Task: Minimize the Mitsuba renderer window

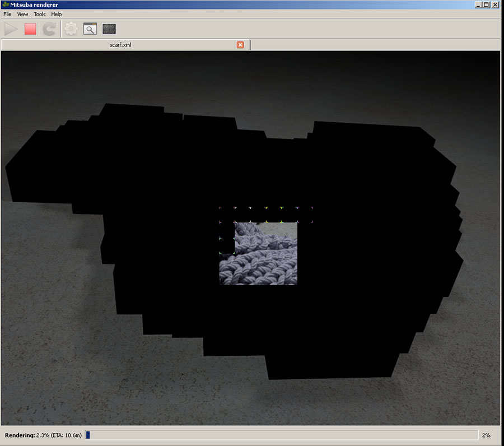Action: click(478, 4)
